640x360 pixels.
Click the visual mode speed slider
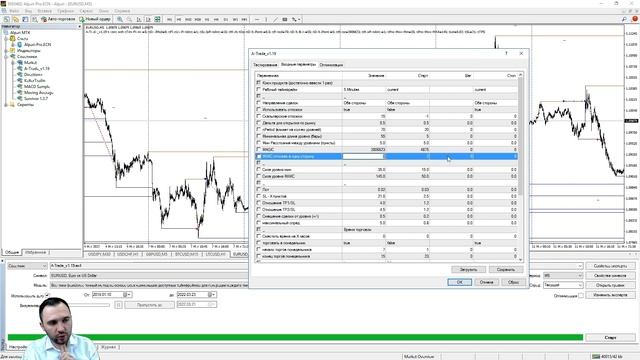tap(90, 305)
